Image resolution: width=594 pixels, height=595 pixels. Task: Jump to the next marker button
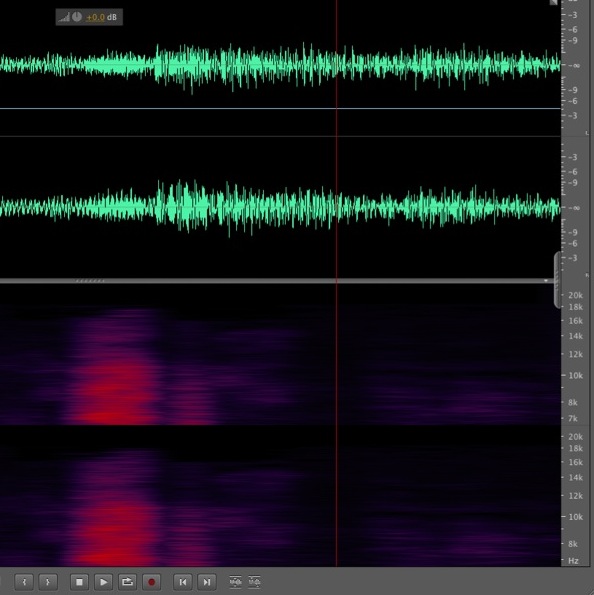tap(207, 582)
